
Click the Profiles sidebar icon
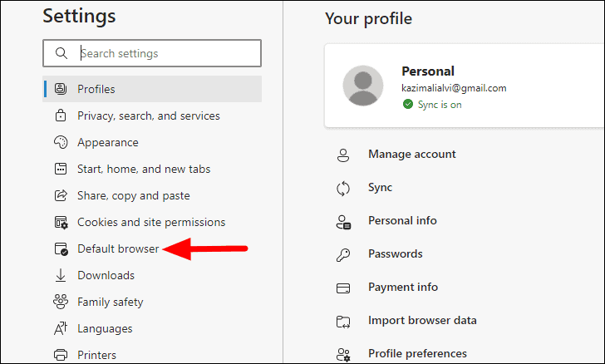coord(61,89)
